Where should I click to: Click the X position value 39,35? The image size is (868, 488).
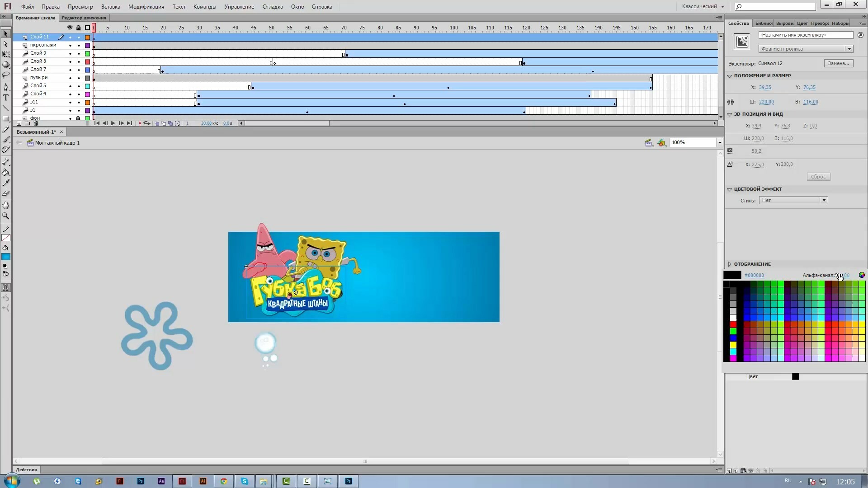pyautogui.click(x=765, y=88)
